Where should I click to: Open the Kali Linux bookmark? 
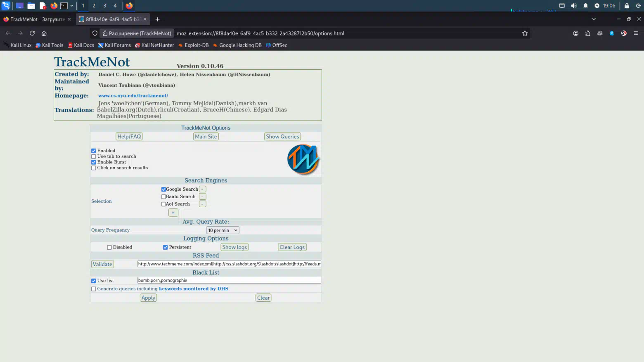(x=18, y=45)
